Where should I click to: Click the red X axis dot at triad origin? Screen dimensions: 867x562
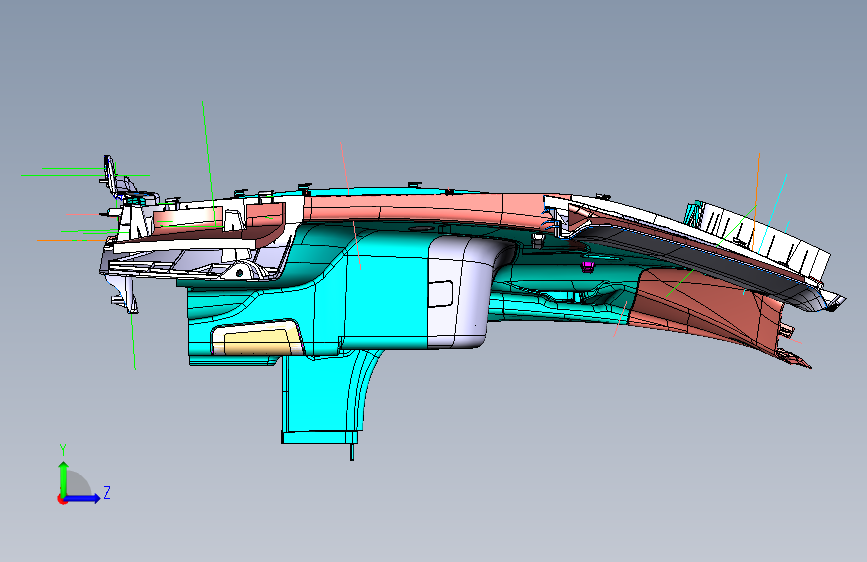61,499
